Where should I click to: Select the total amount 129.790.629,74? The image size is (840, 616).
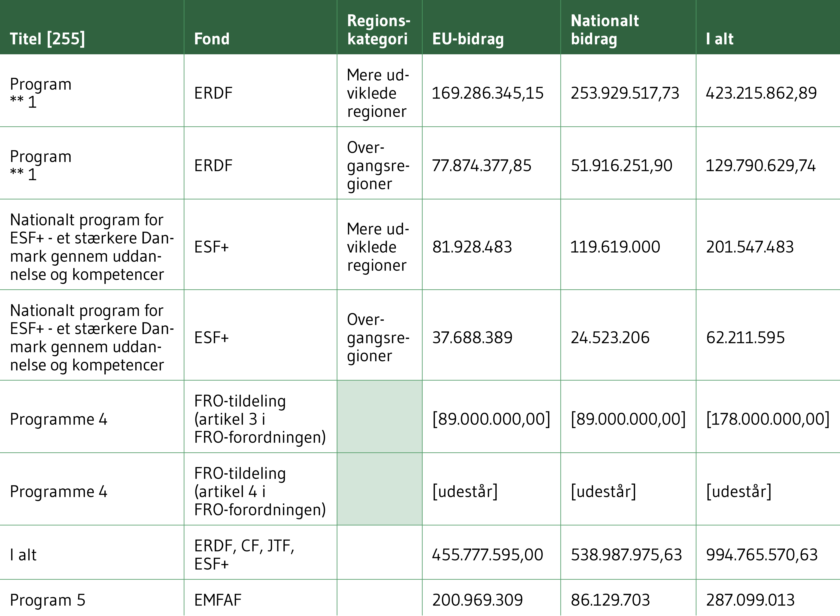760,165
